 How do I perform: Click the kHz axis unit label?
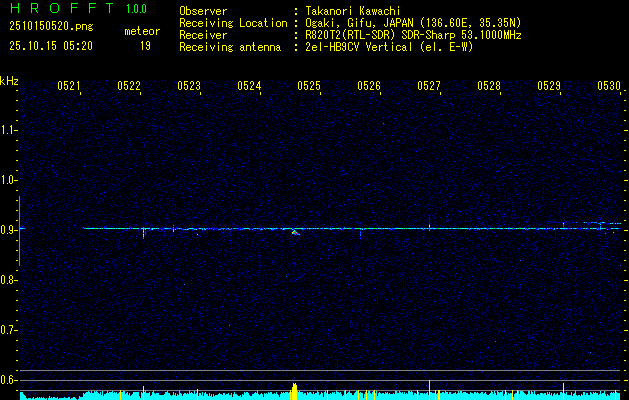(x=9, y=81)
